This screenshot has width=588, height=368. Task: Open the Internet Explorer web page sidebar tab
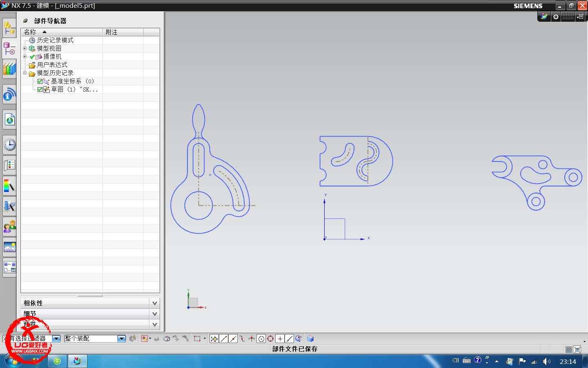9,120
